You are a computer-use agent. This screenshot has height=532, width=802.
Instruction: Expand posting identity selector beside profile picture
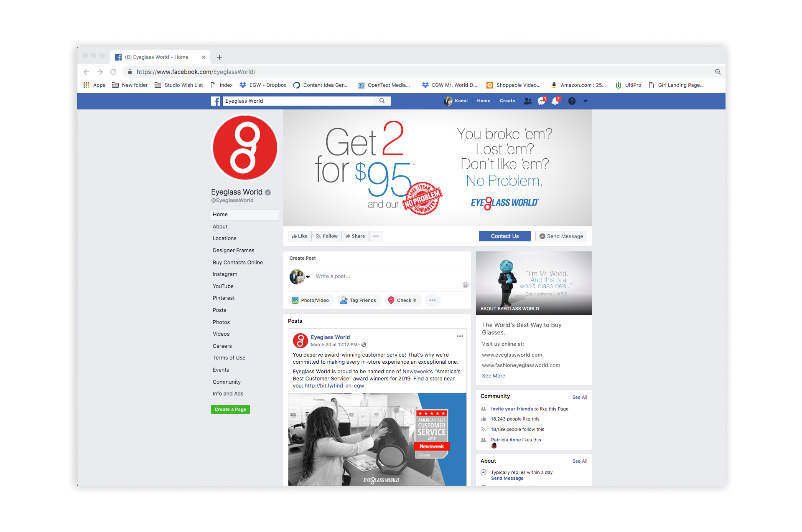[x=308, y=276]
